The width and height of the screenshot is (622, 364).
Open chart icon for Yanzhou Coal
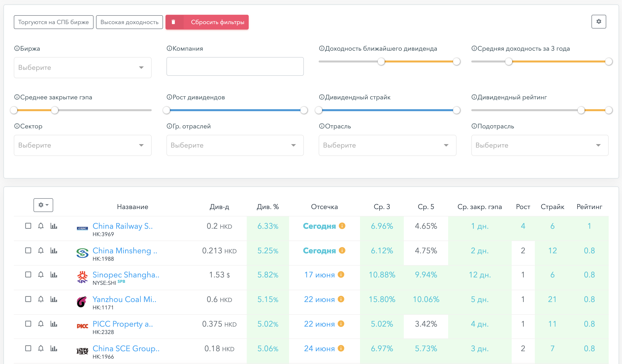click(54, 299)
